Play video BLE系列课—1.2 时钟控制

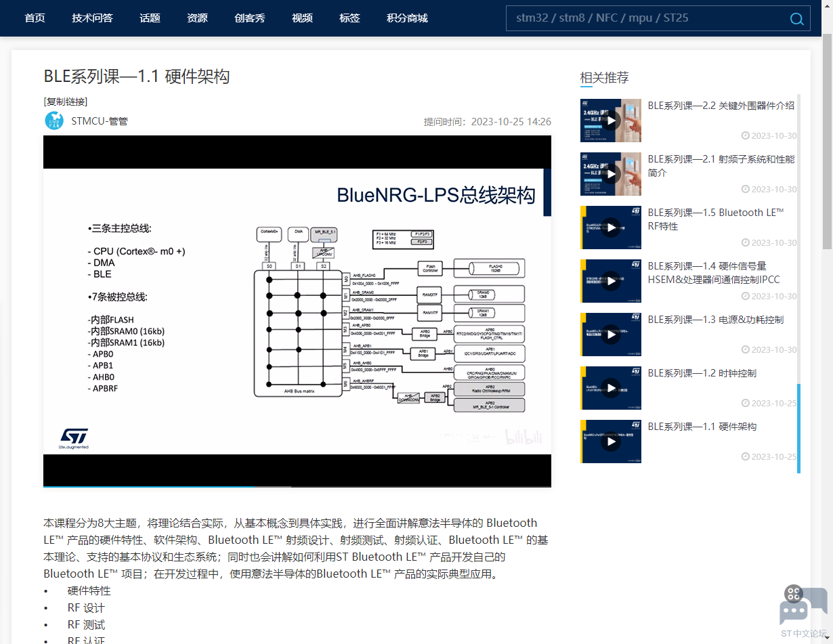[611, 388]
